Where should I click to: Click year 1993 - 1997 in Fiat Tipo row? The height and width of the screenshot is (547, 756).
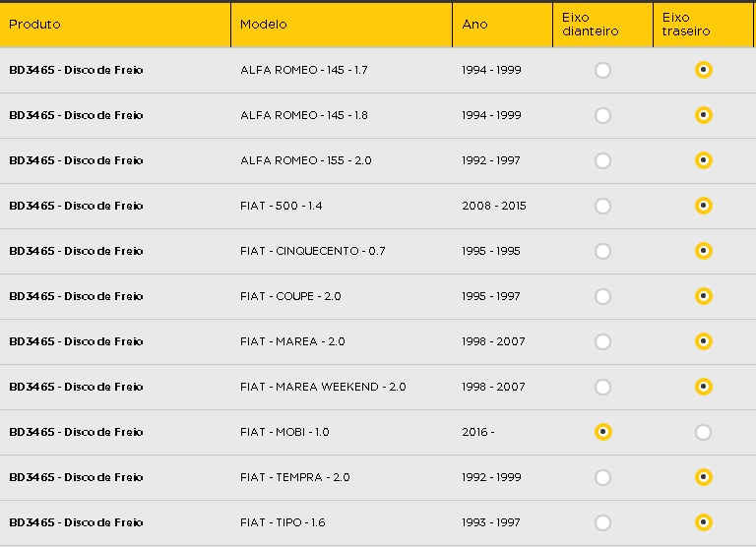(x=491, y=523)
